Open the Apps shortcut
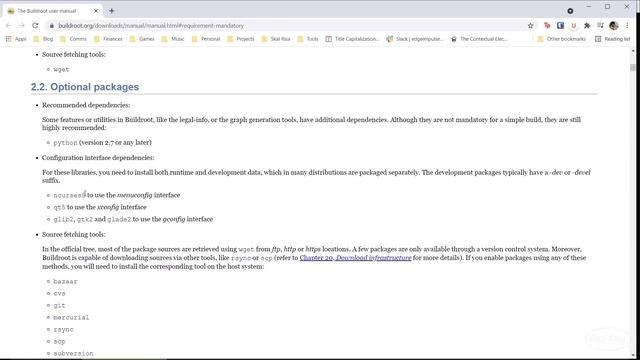 16,39
